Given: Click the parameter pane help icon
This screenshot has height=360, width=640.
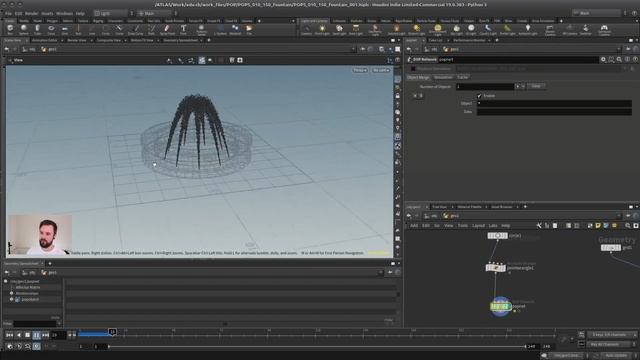Looking at the screenshot, I should point(635,60).
